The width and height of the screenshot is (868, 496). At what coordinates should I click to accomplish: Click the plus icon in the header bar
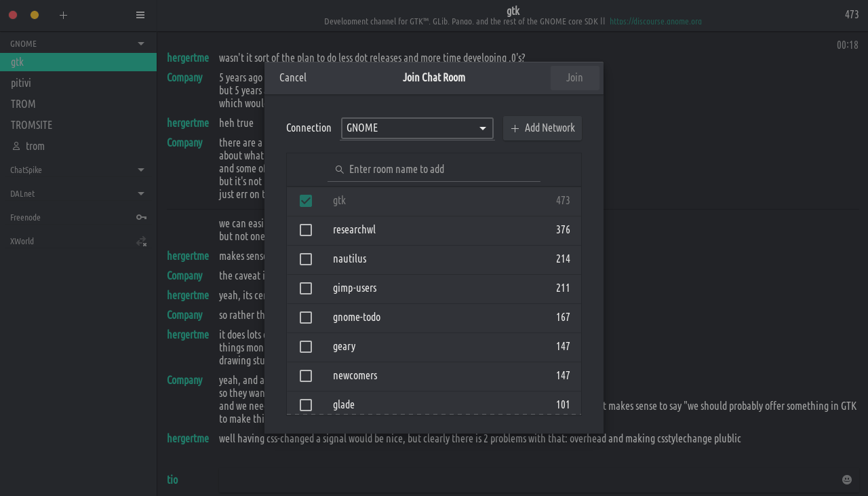tap(63, 15)
